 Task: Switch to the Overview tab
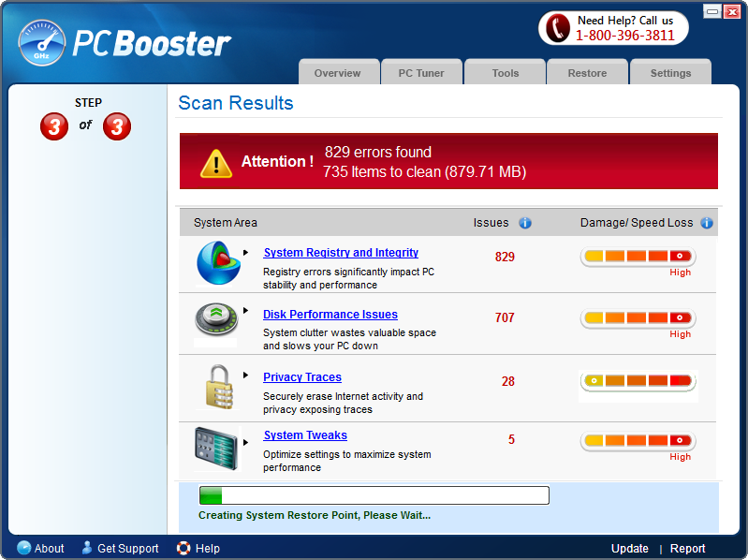[339, 72]
